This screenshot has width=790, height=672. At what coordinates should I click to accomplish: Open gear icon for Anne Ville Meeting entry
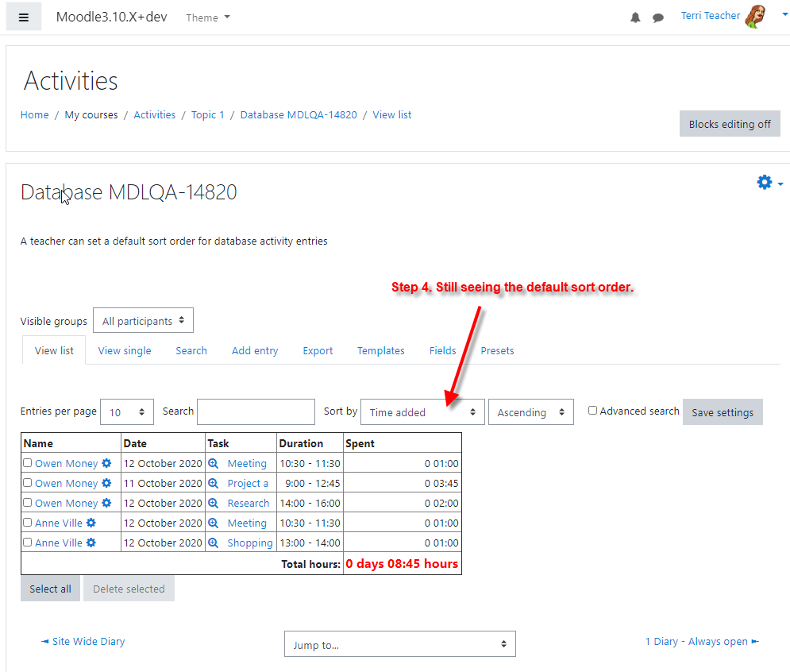point(91,523)
